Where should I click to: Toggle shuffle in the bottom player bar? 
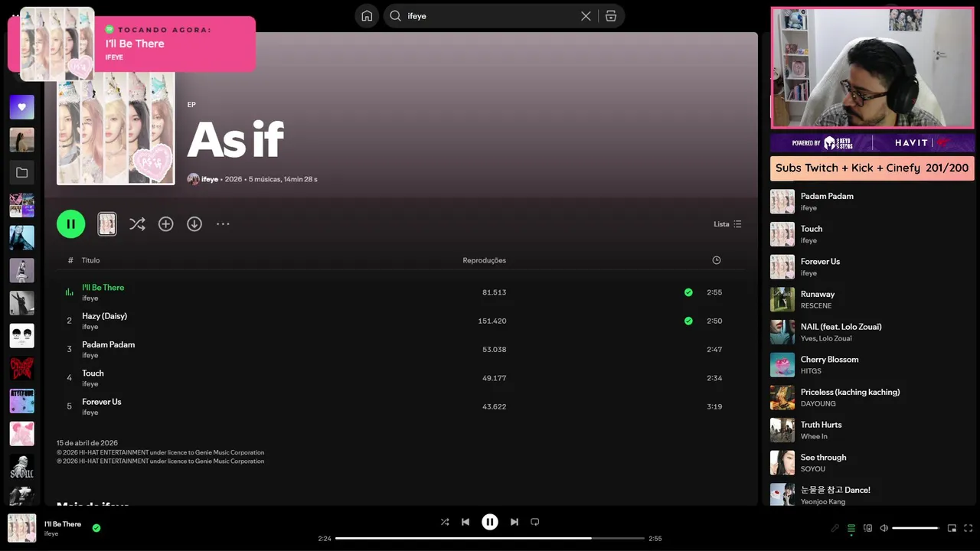(445, 522)
